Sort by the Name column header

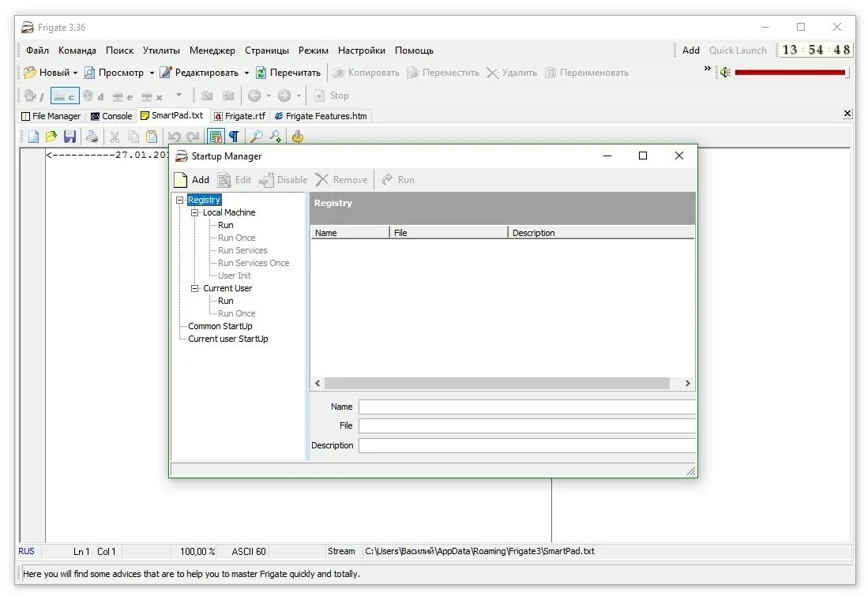click(350, 233)
